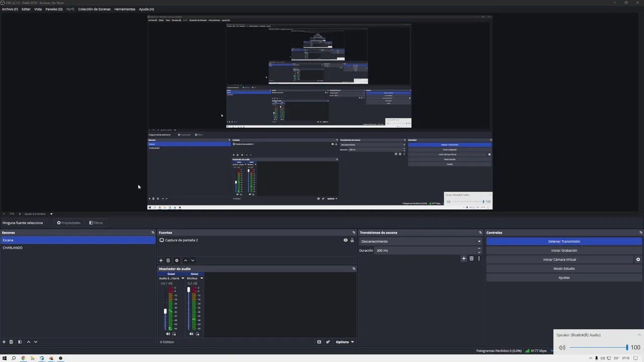The width and height of the screenshot is (644, 362).
Task: Click Detener Transmisión button
Action: (564, 241)
